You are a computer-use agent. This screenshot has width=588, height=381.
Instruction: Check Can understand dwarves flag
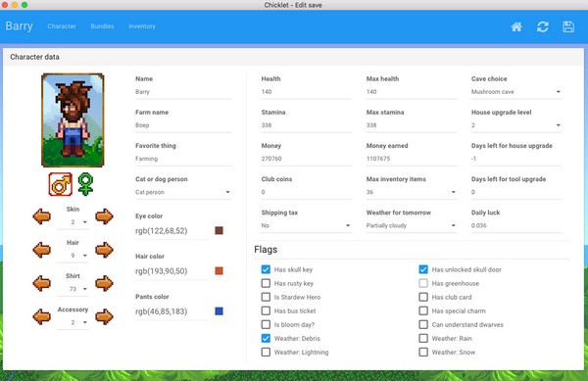423,324
